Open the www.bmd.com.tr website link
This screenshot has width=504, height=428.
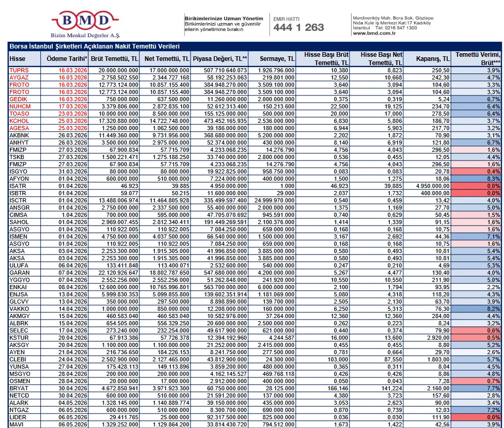pyautogui.click(x=374, y=33)
